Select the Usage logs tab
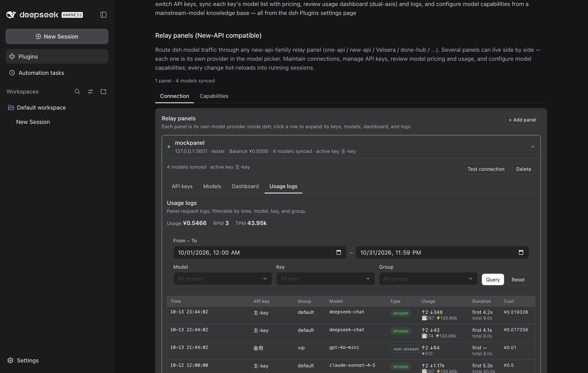588x373 pixels. pos(283,186)
